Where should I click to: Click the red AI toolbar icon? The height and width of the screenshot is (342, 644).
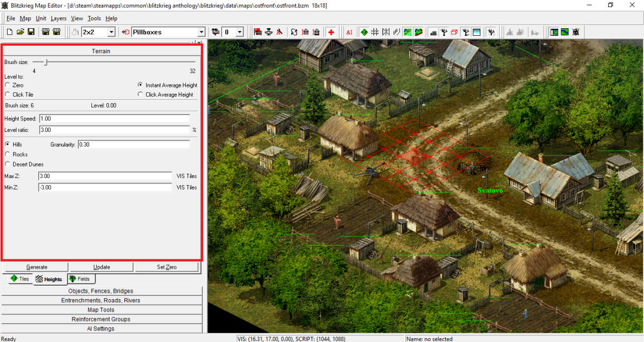pyautogui.click(x=349, y=32)
